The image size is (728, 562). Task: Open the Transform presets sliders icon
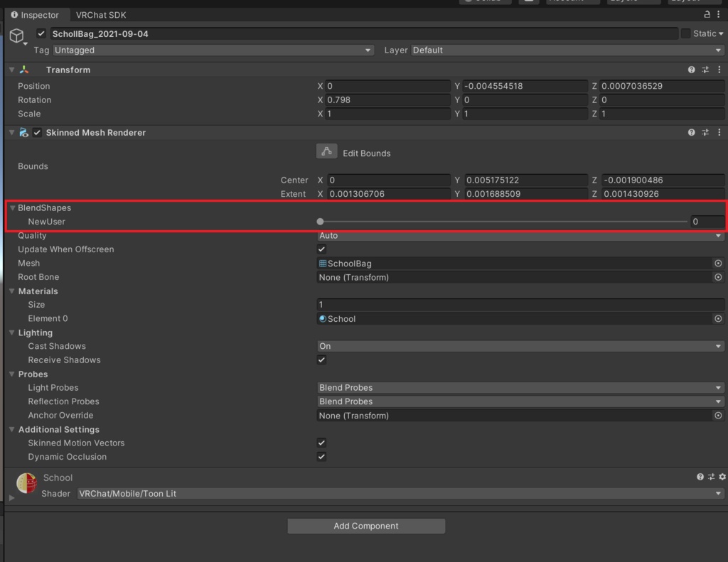point(705,70)
